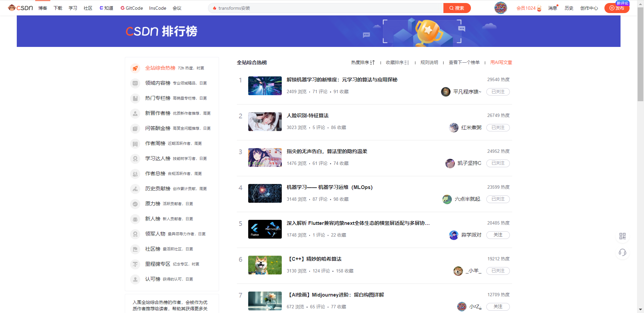644x313 pixels.
Task: Click the 学习达人榜 sidebar icon
Action: click(x=135, y=159)
